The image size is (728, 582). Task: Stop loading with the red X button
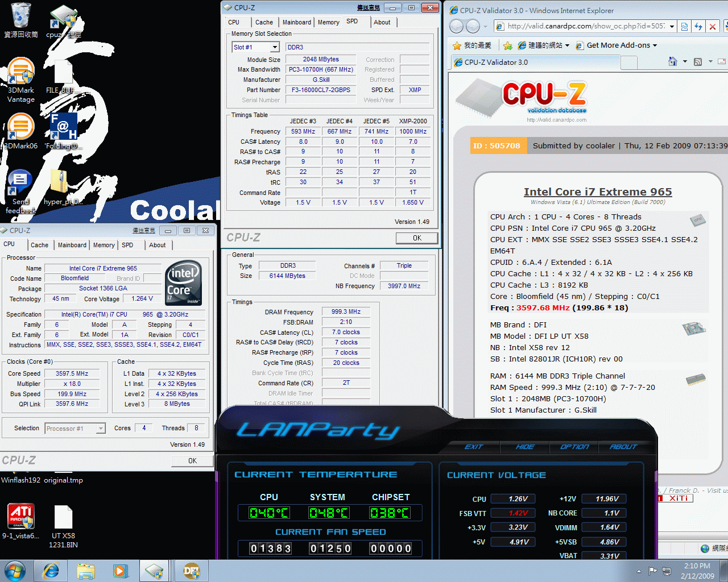(x=713, y=26)
